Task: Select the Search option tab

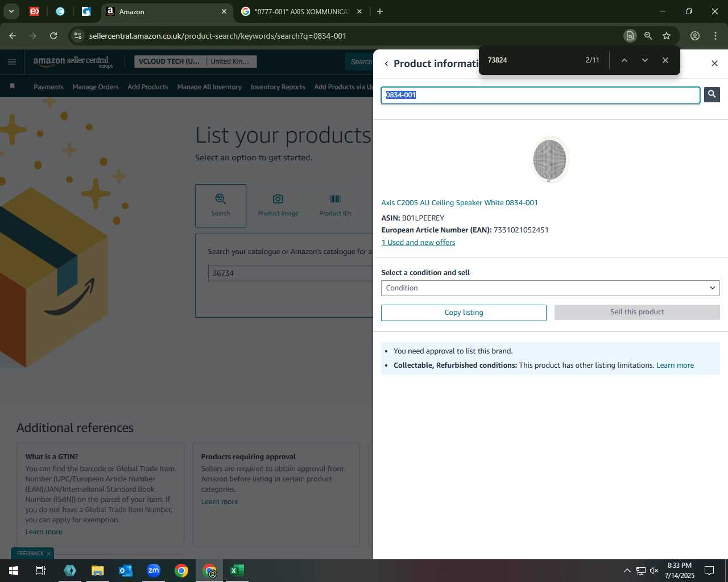Action: click(221, 205)
